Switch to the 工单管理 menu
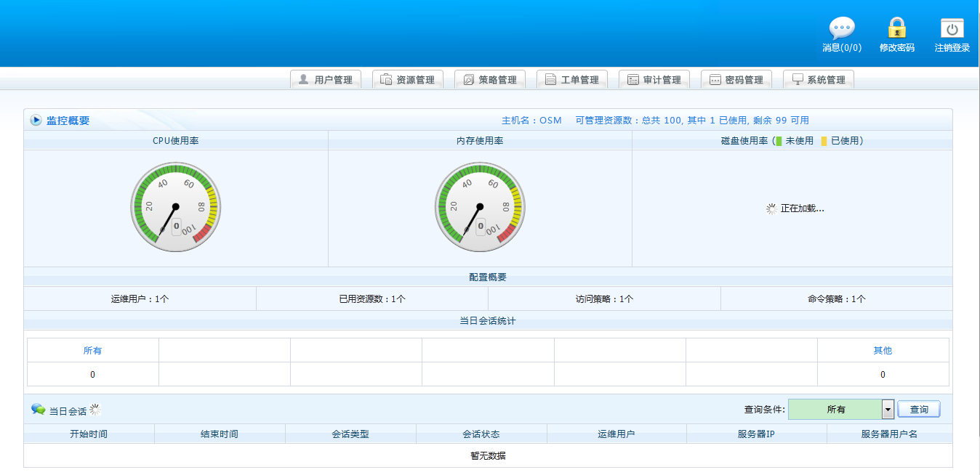Screen dimensions: 980x475 tap(572, 80)
